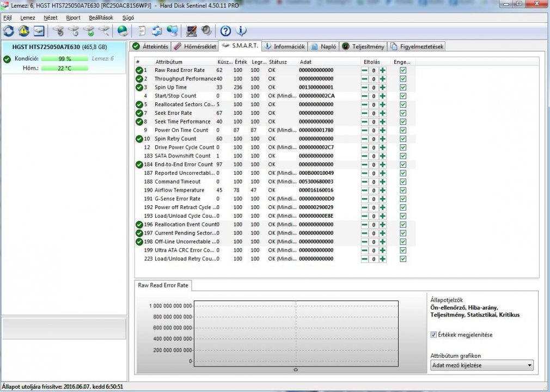
Task: Switch to the Információk tab
Action: click(x=285, y=46)
